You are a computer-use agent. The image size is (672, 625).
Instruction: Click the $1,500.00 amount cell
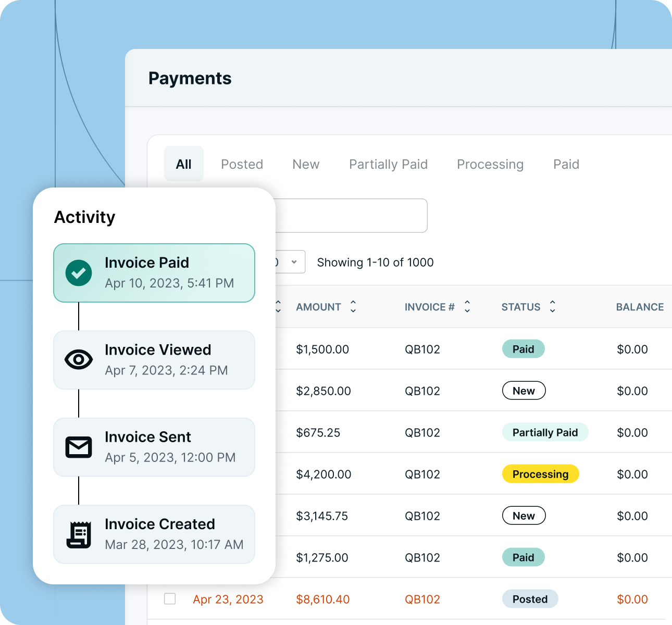(322, 349)
